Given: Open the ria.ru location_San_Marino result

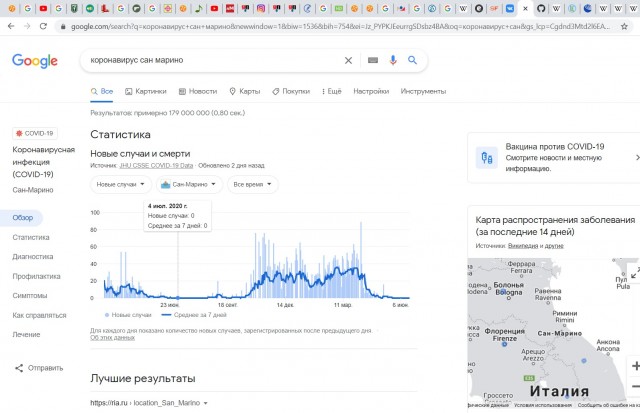Looking at the screenshot, I should point(145,403).
